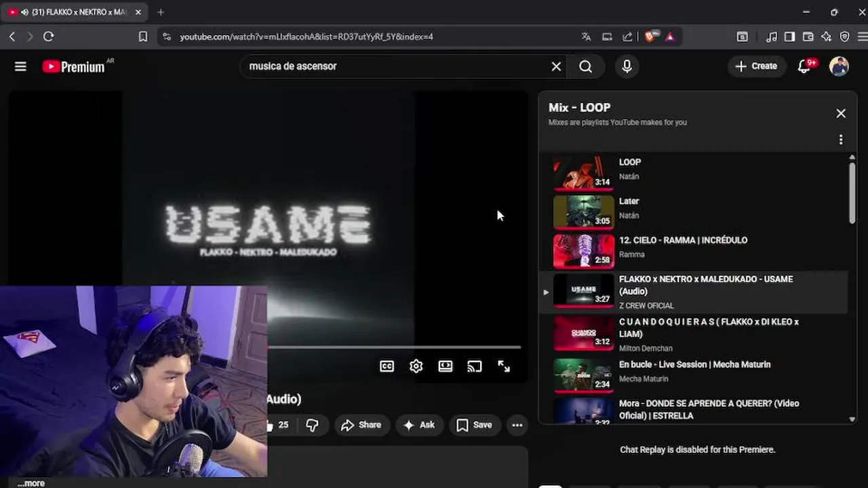Click the search magnifier button
The width and height of the screenshot is (868, 488).
click(x=586, y=66)
